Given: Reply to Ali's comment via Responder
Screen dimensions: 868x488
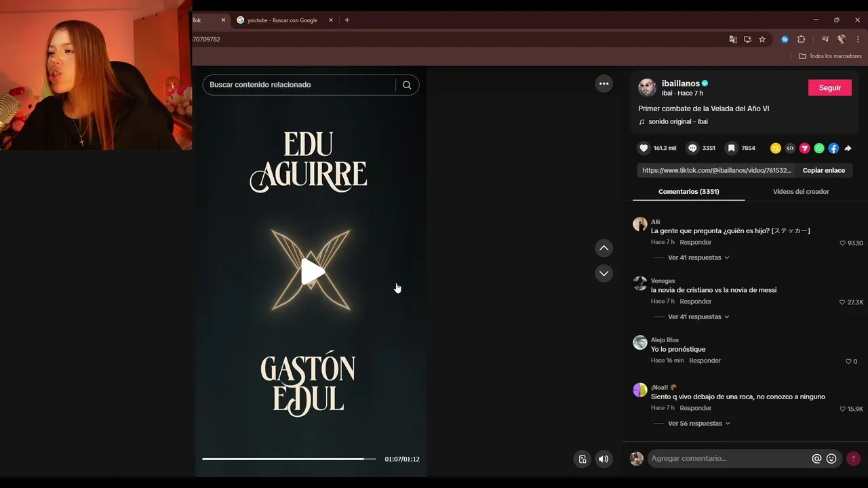Looking at the screenshot, I should coord(696,242).
